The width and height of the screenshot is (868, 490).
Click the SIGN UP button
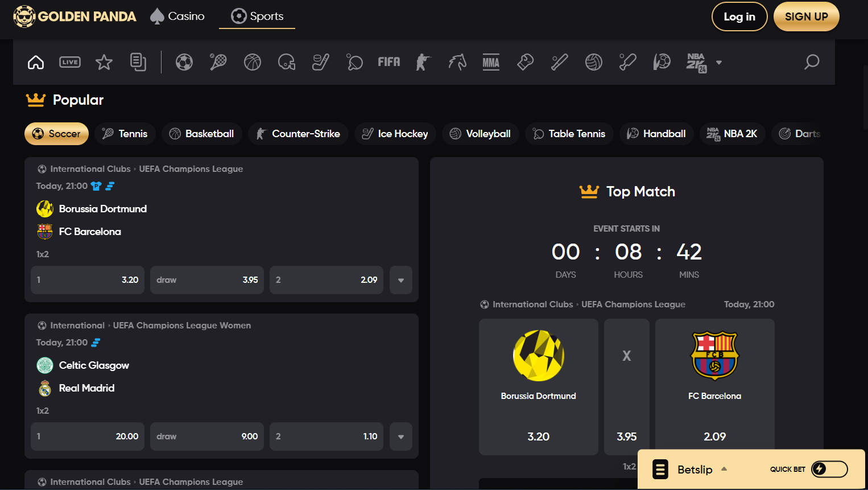(x=807, y=17)
